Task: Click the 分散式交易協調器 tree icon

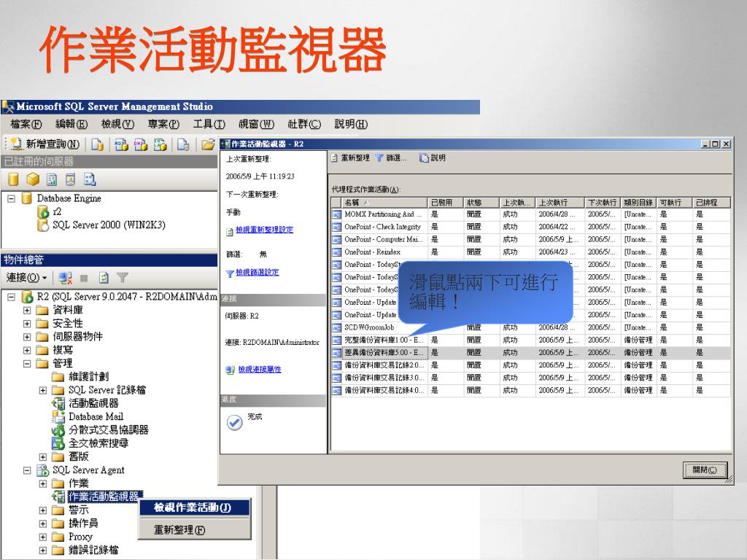Action: [x=58, y=429]
